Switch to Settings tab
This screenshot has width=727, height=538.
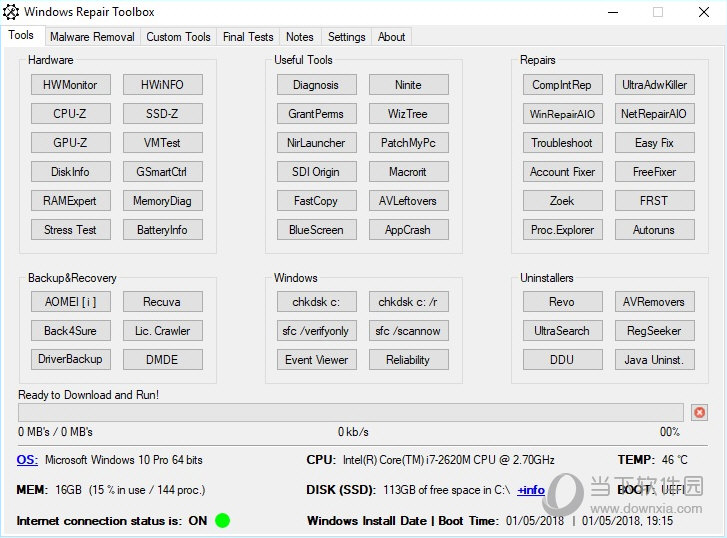(346, 37)
